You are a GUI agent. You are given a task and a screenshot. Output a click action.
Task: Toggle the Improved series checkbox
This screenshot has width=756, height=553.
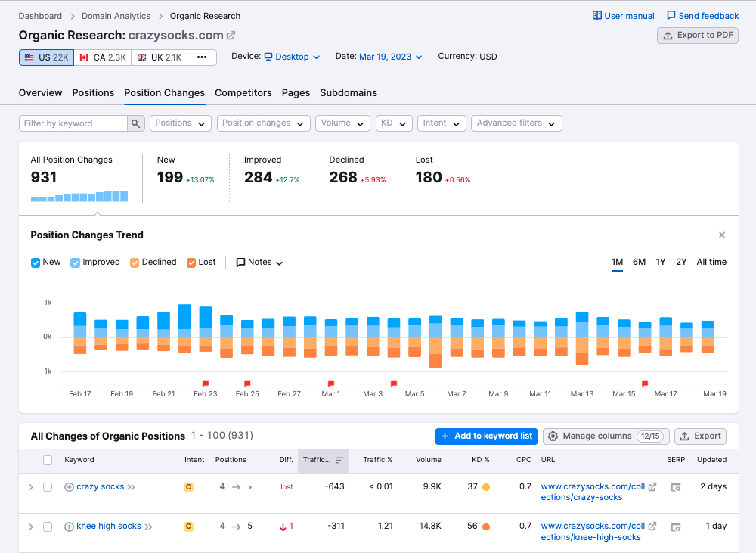[x=75, y=263]
